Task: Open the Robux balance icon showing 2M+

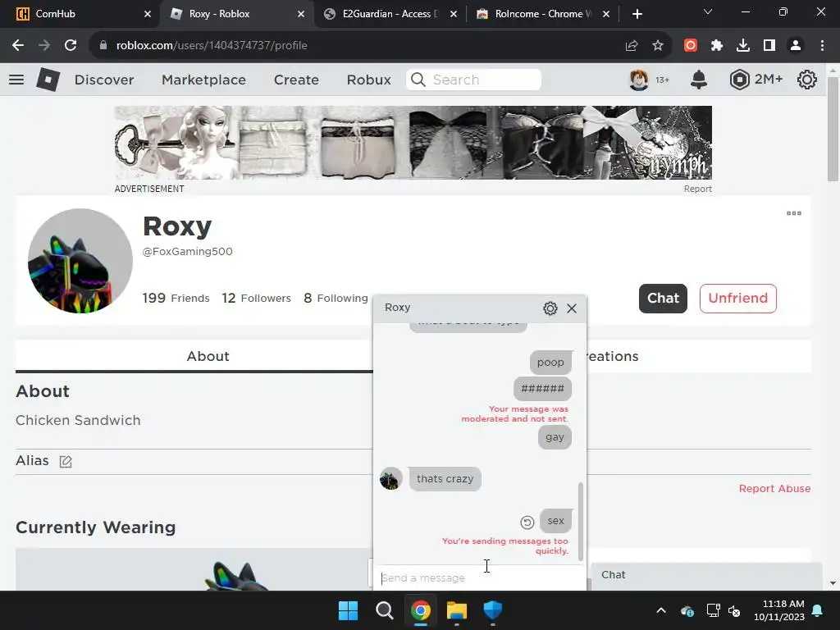Action: pyautogui.click(x=739, y=80)
